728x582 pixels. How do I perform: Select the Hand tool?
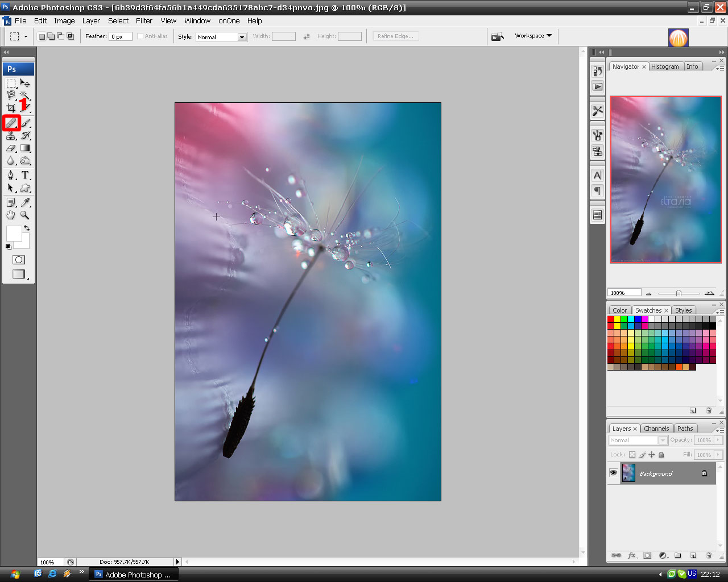(11, 215)
